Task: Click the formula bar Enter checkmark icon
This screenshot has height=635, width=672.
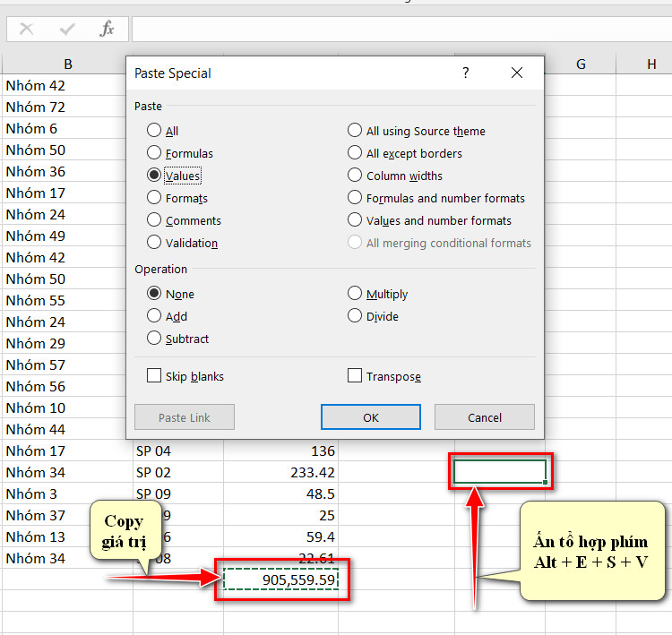Action: coord(67,30)
